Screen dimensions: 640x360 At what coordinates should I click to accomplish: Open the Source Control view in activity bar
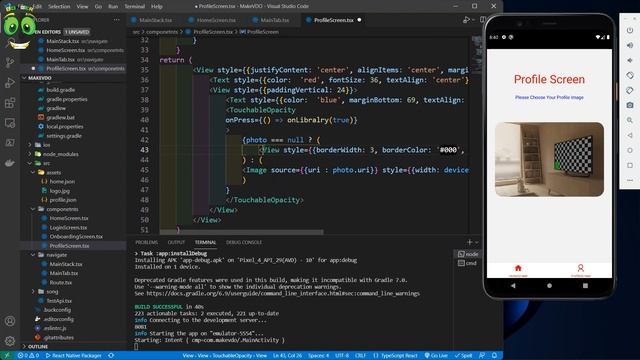coord(10,62)
